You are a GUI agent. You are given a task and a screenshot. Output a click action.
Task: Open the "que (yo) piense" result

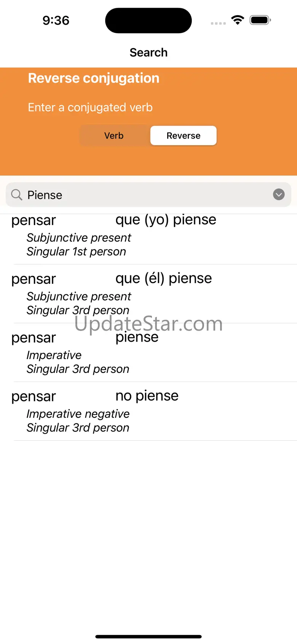166,220
